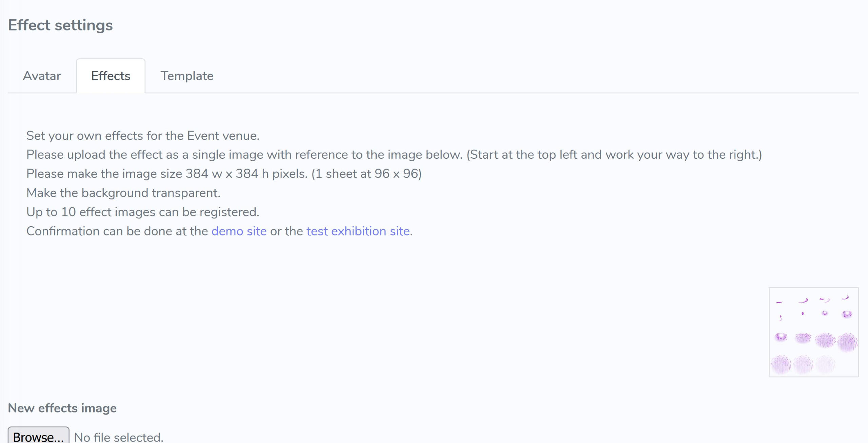This screenshot has width=868, height=443.
Task: Open the demo site link
Action: tap(239, 231)
